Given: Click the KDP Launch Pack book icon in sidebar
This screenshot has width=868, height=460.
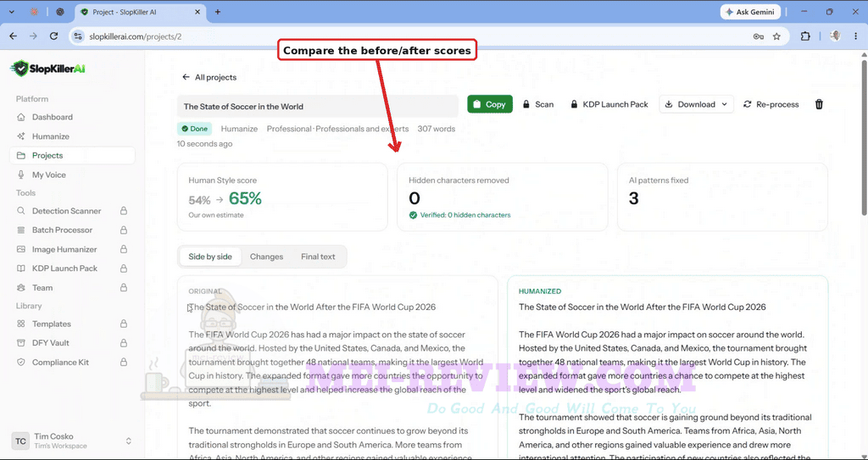Looking at the screenshot, I should [x=21, y=269].
